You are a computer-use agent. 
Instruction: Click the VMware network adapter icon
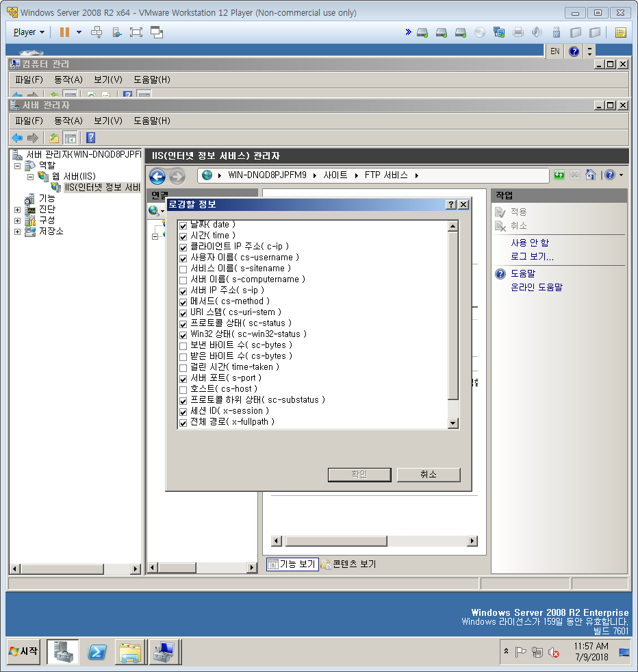(x=499, y=32)
